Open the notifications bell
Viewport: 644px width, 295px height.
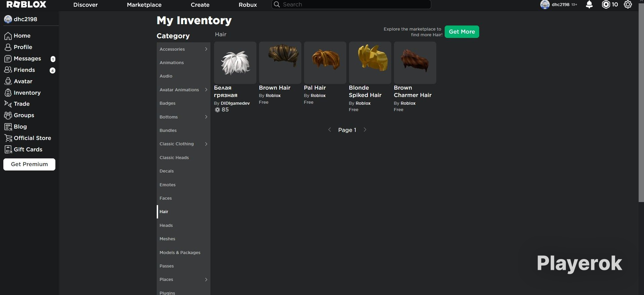[589, 4]
